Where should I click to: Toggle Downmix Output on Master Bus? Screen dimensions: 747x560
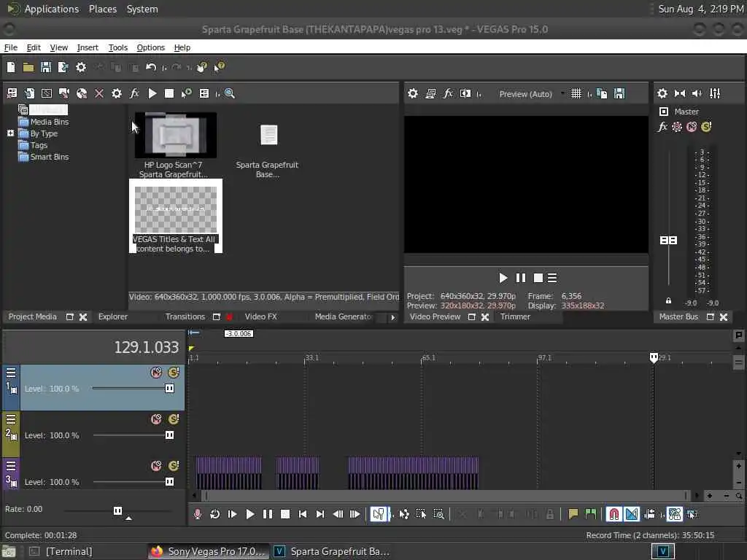click(680, 93)
